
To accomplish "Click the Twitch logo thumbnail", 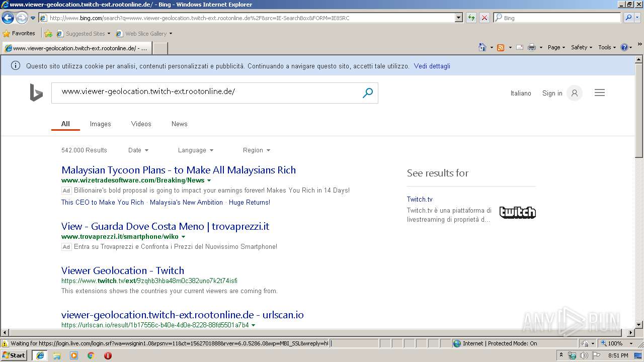I will (517, 212).
